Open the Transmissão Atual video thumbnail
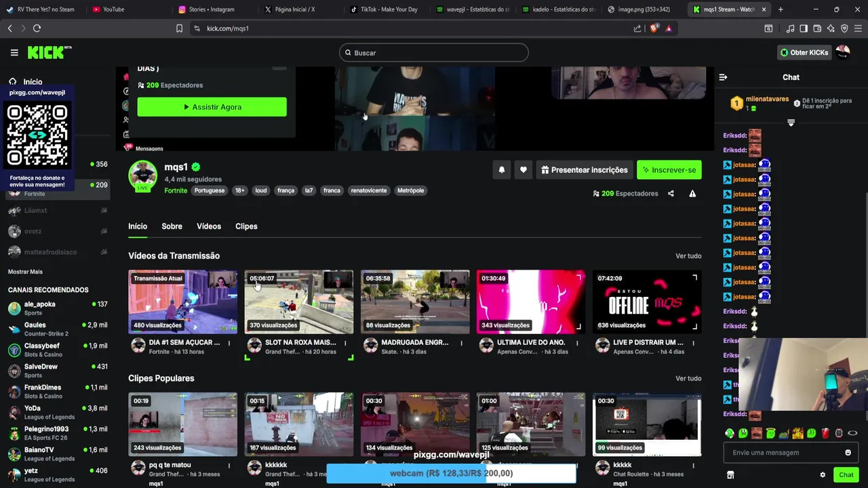 (x=183, y=302)
